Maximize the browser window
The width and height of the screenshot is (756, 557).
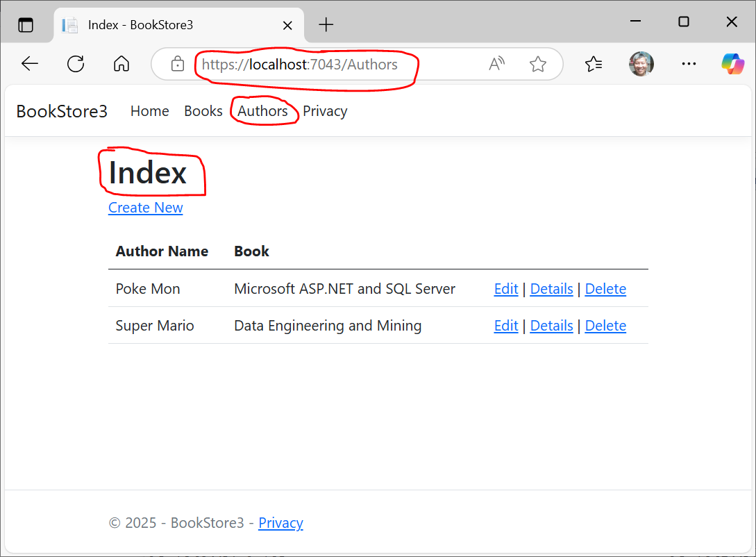683,22
